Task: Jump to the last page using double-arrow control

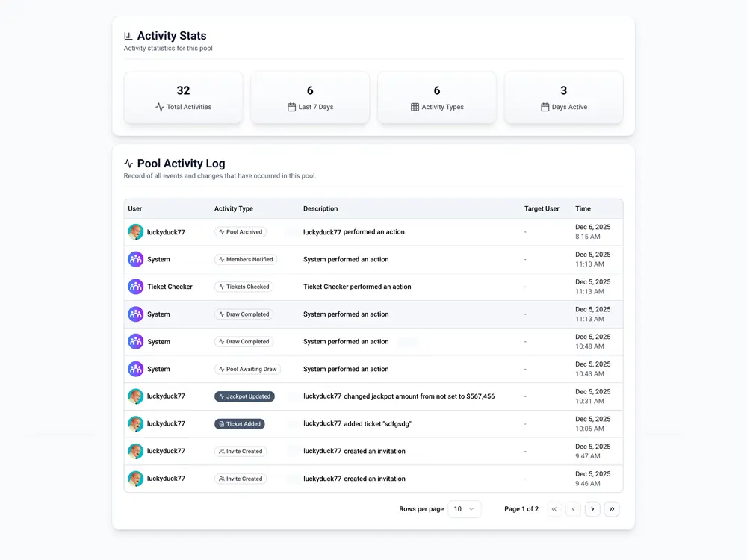Action: coord(612,508)
